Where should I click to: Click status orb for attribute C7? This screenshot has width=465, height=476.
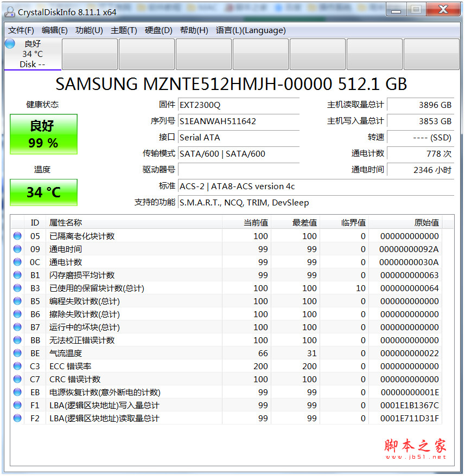(x=17, y=379)
